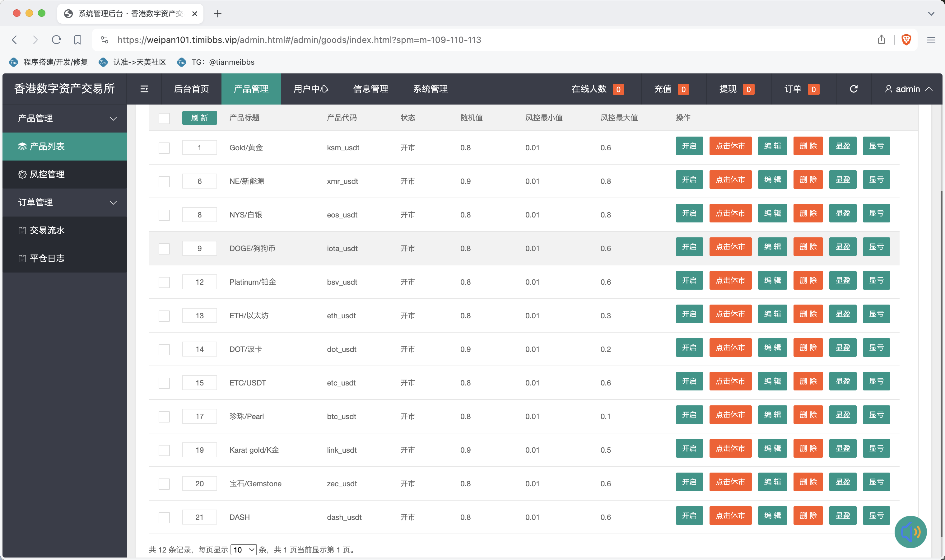Click 开启 for Gold/黄金
Image resolution: width=945 pixels, height=560 pixels.
689,146
